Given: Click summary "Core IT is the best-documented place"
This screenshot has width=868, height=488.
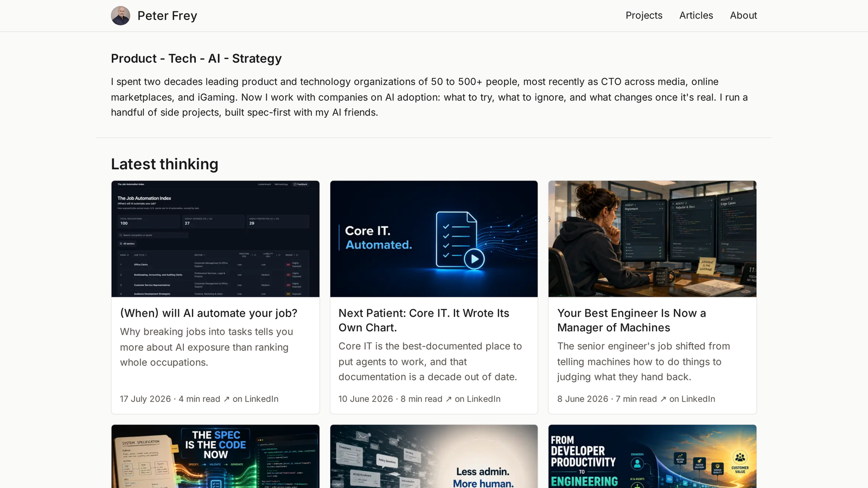Looking at the screenshot, I should [x=430, y=362].
